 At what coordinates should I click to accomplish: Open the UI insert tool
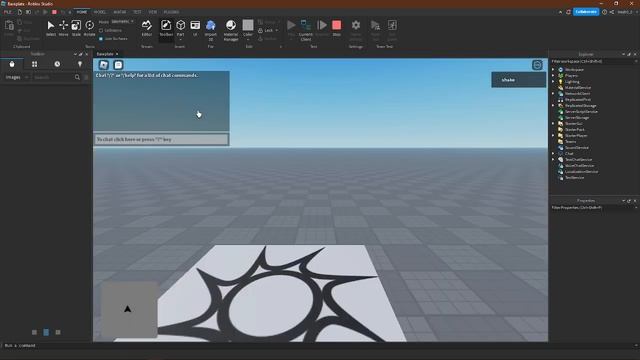click(x=195, y=28)
